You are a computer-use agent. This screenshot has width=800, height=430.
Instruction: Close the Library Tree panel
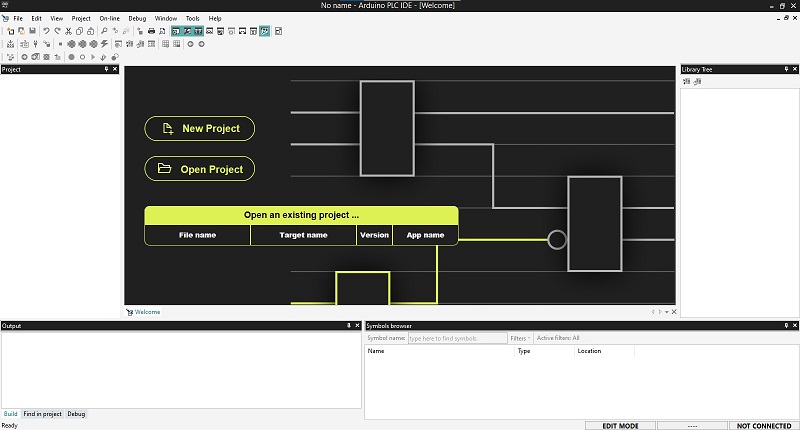point(794,69)
